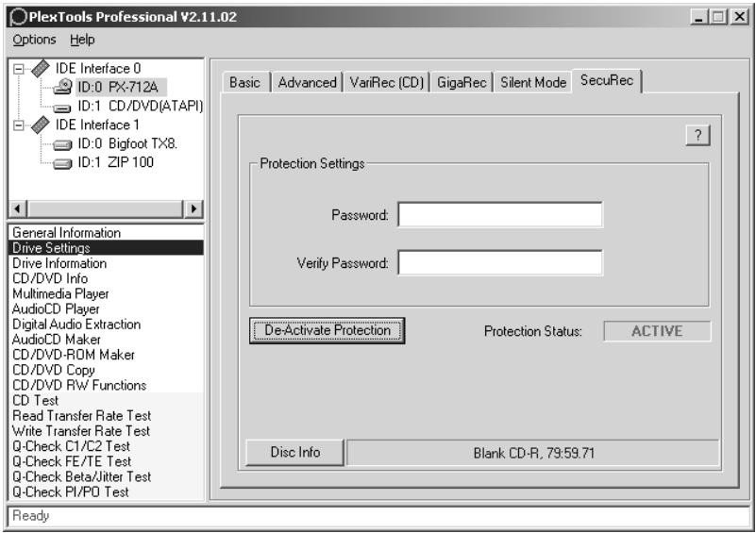Open CD/DVD Copy in function list
Viewport: 756px width, 533px height.
tap(106, 370)
